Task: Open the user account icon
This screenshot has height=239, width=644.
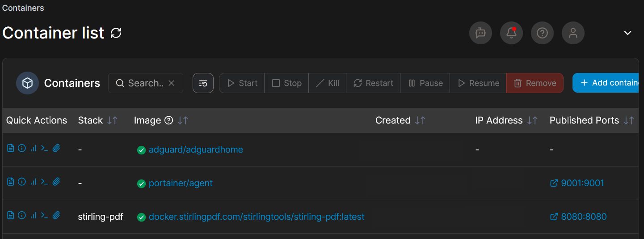Action: (573, 33)
